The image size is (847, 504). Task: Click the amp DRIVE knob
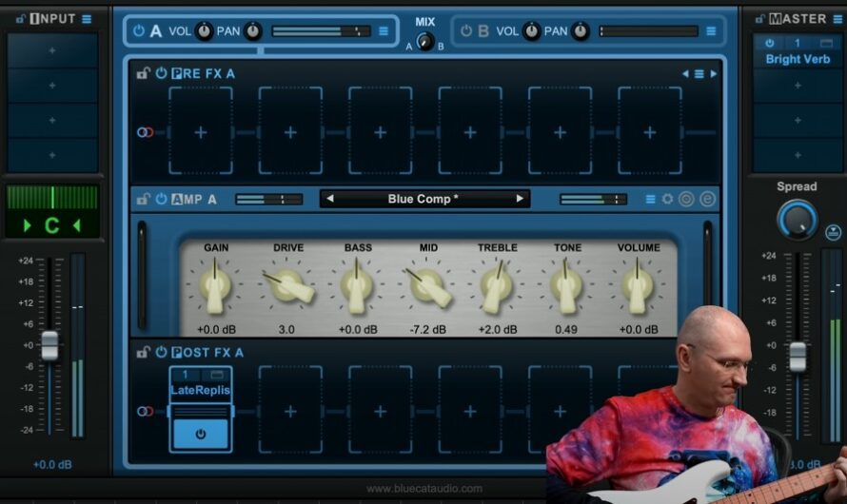point(288,286)
